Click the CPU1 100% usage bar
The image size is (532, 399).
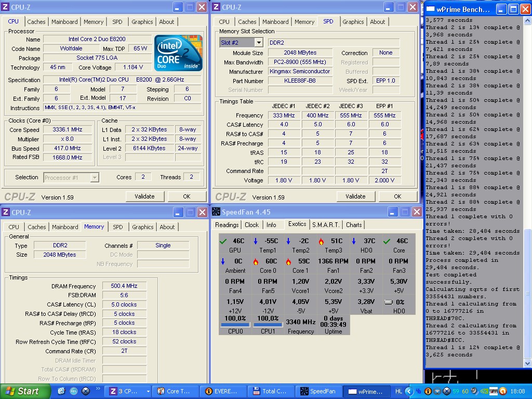tap(268, 324)
